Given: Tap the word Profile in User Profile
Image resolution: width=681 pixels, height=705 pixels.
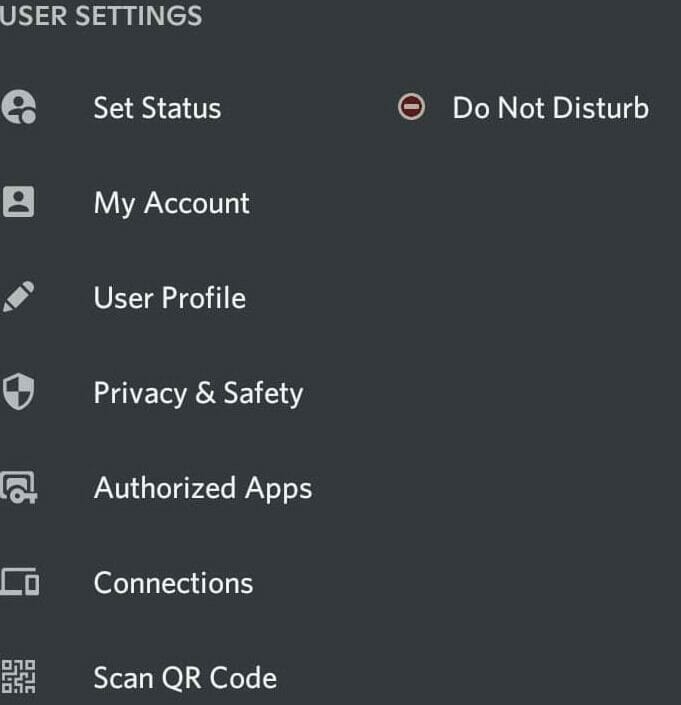Looking at the screenshot, I should 204,298.
